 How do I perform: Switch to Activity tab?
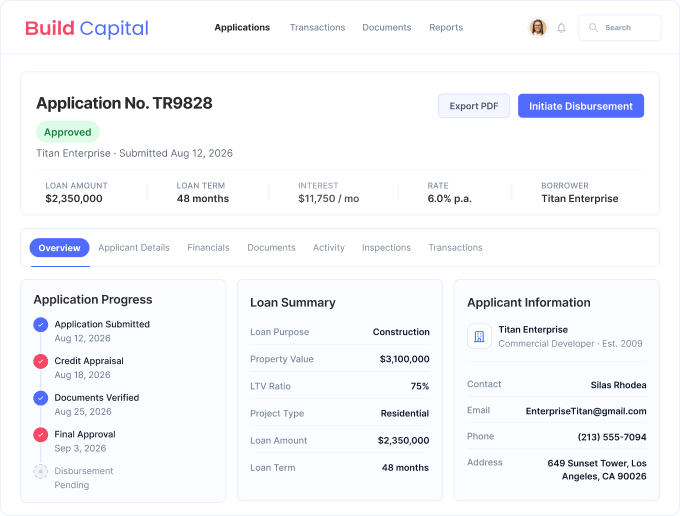coord(329,248)
